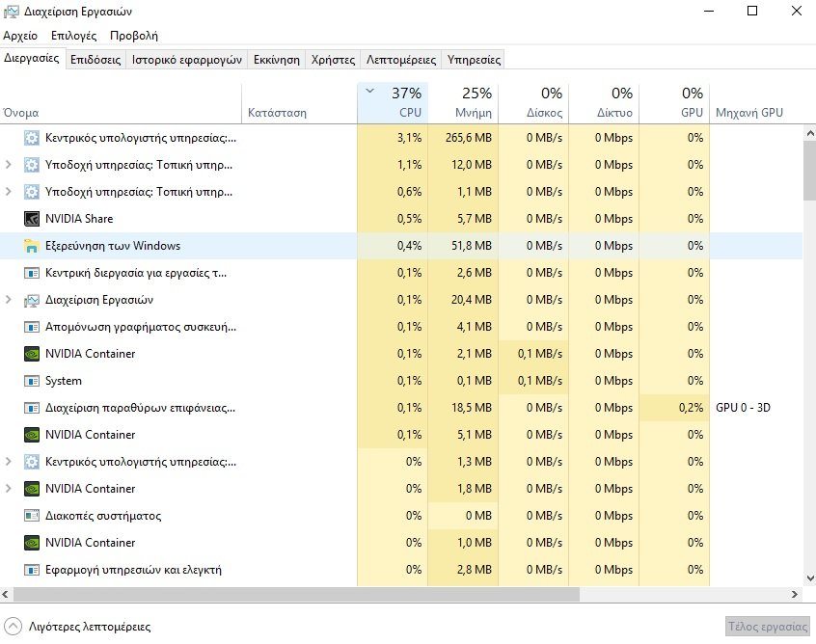Sort by the Μνήμη column header

point(463,103)
